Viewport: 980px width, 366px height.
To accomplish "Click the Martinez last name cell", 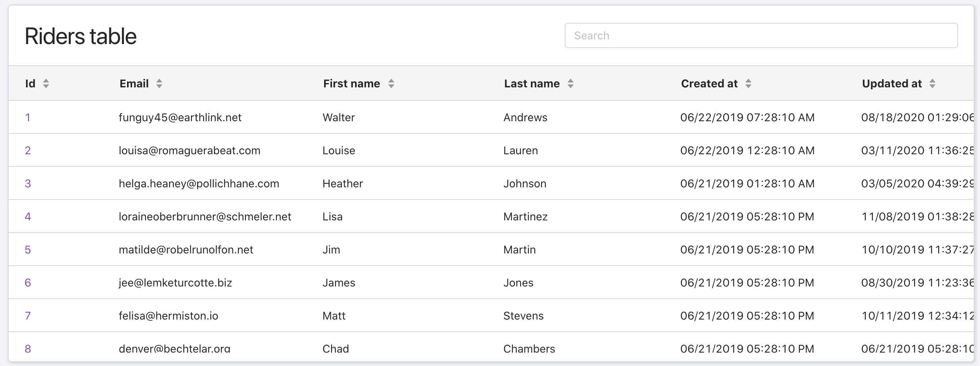I will click(x=525, y=216).
